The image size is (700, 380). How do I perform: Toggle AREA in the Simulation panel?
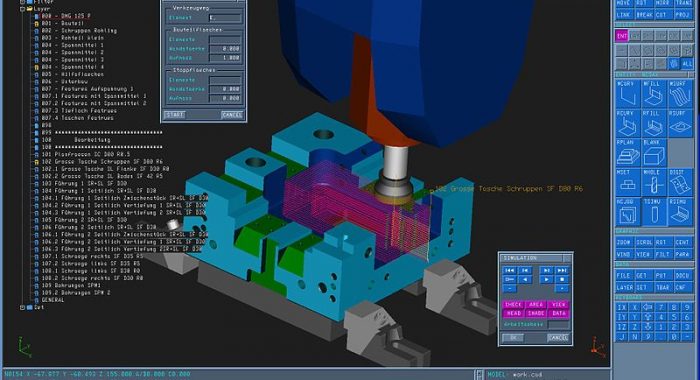tap(536, 305)
